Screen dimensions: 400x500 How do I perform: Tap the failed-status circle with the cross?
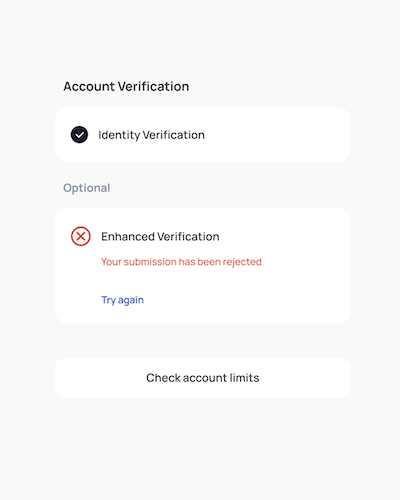tap(81, 236)
